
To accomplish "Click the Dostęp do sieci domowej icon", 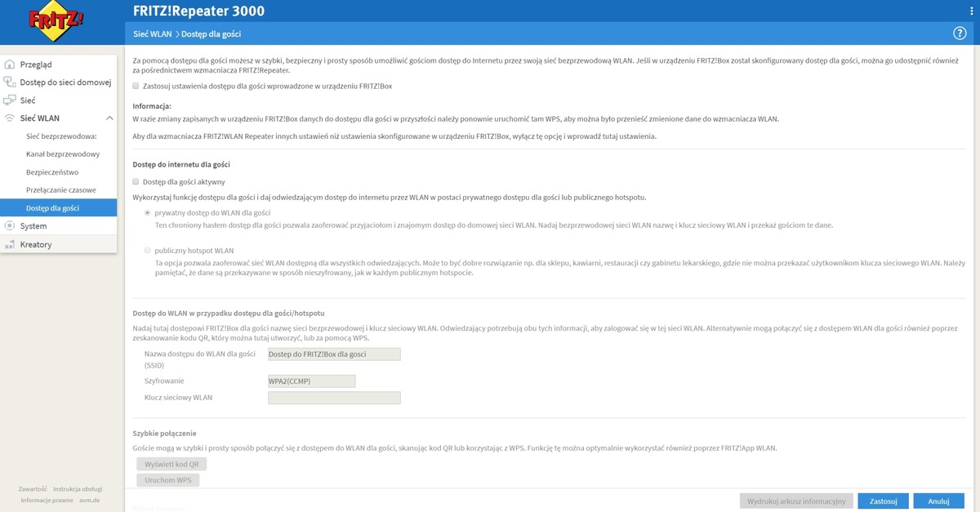I will pyautogui.click(x=10, y=82).
